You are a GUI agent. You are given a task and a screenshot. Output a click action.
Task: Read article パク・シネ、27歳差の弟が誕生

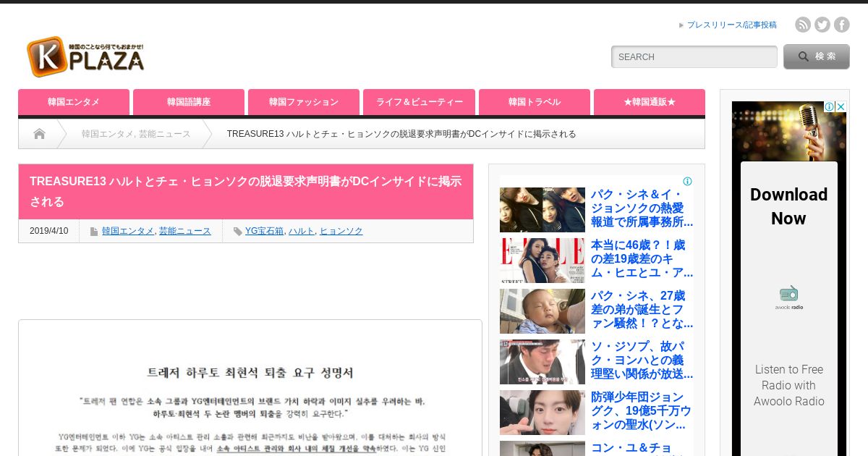click(x=642, y=309)
